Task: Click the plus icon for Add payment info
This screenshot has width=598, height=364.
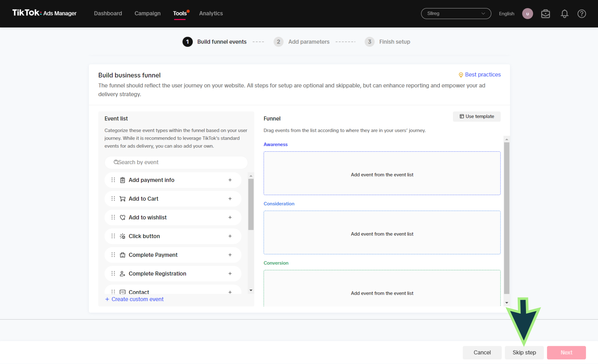Action: pos(230,180)
